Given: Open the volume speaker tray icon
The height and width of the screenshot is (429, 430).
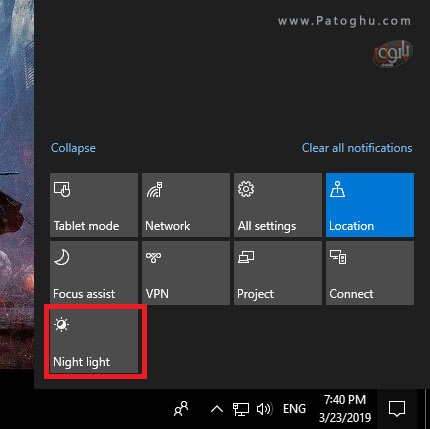Looking at the screenshot, I should click(x=265, y=409).
